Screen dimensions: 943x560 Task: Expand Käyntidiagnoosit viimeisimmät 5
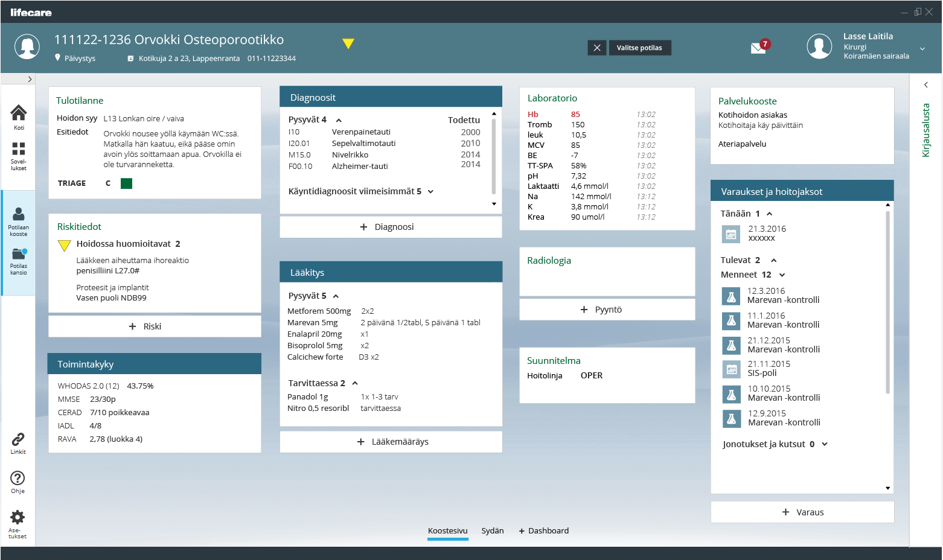(x=431, y=191)
